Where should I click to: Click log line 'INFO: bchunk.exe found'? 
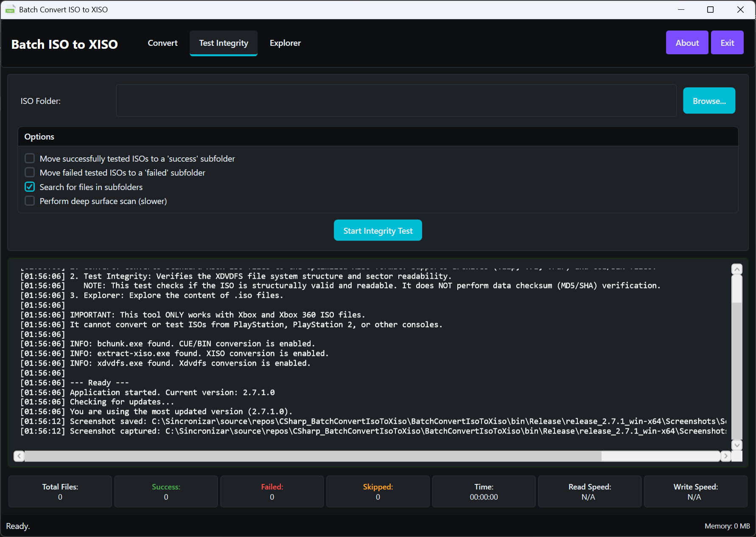click(x=168, y=344)
